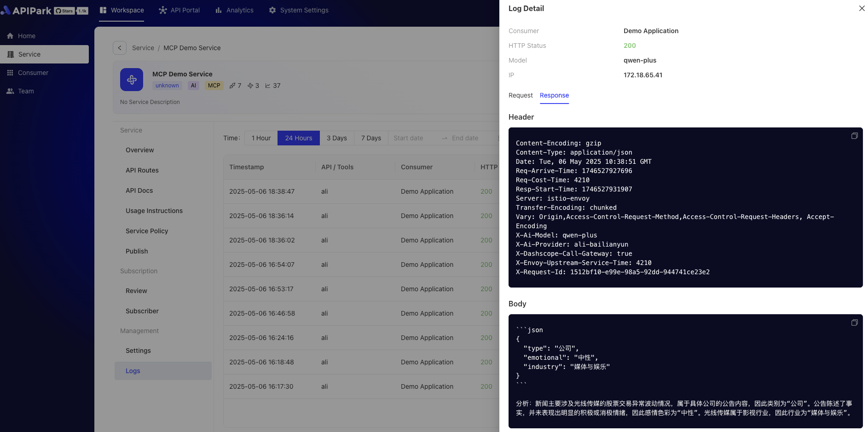Select the 7 Days time filter

(x=371, y=138)
